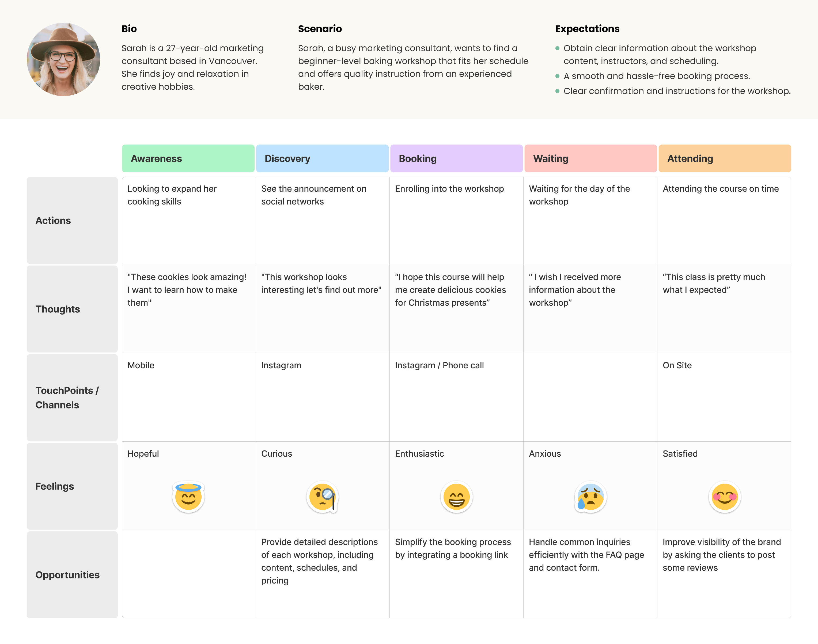
Task: Click the Enthusiastic grinning face emoji
Action: [456, 497]
